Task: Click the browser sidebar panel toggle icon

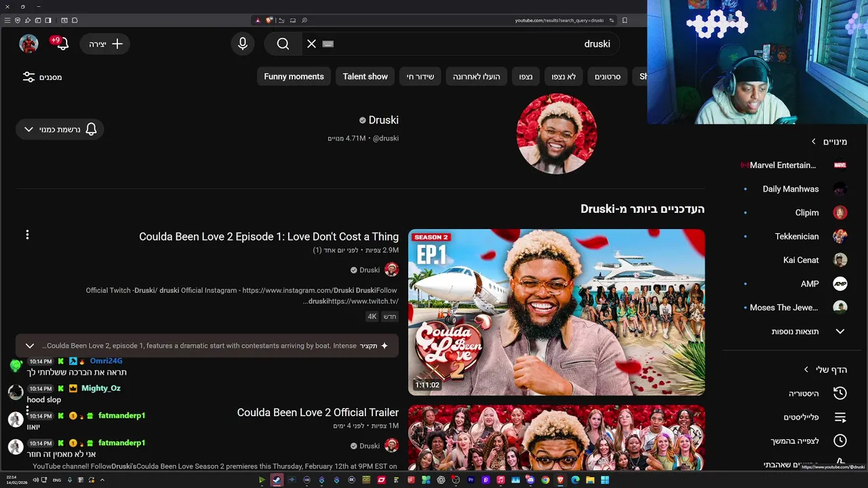Action: 48,20
